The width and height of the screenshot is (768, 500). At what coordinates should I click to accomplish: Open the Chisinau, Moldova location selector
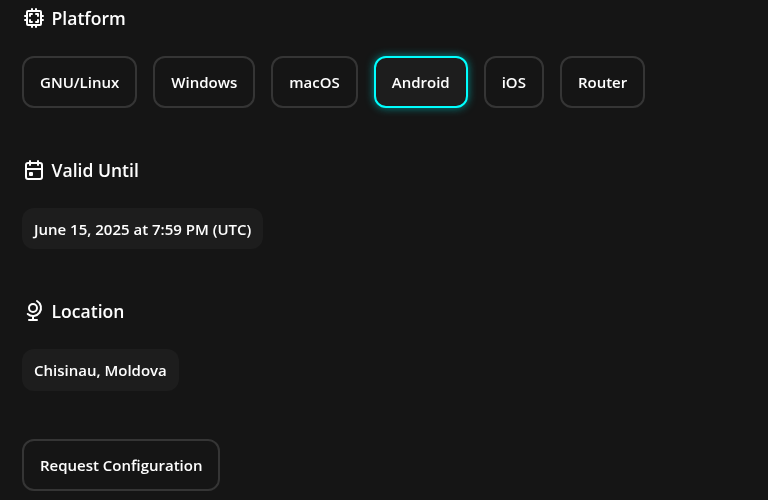tap(100, 370)
